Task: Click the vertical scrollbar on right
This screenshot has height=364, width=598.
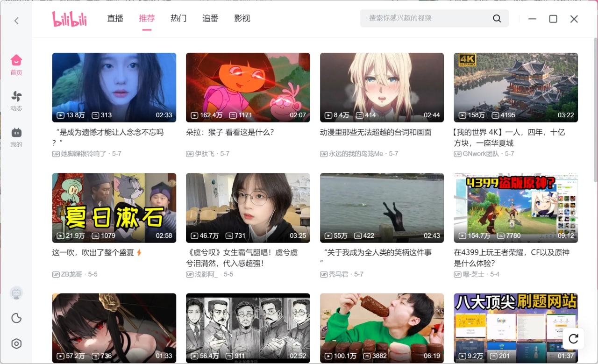Action: 595,110
